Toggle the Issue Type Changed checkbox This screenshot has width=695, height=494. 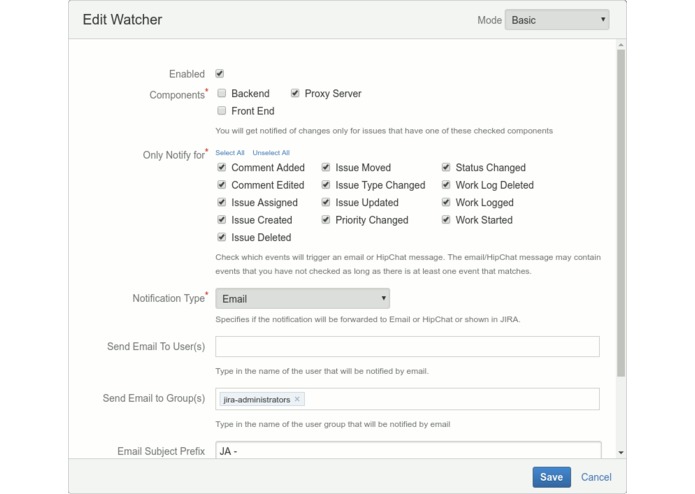pyautogui.click(x=326, y=185)
